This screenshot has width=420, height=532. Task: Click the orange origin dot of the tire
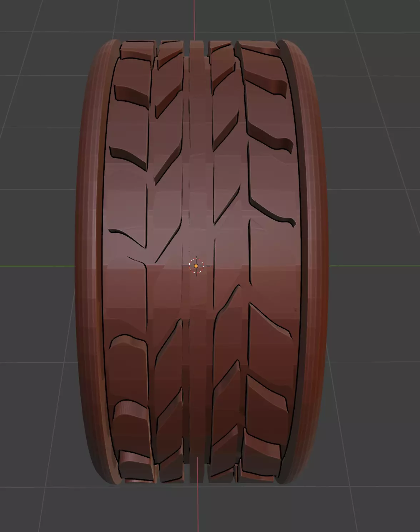pyautogui.click(x=196, y=266)
